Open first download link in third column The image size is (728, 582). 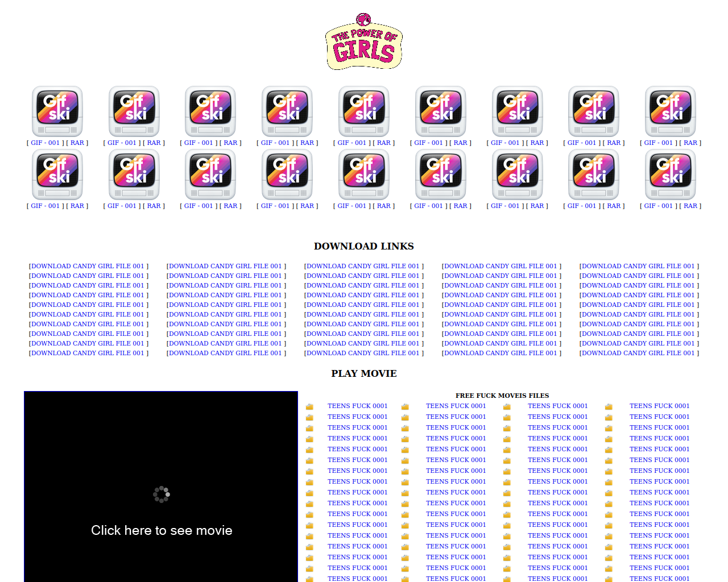coord(364,266)
